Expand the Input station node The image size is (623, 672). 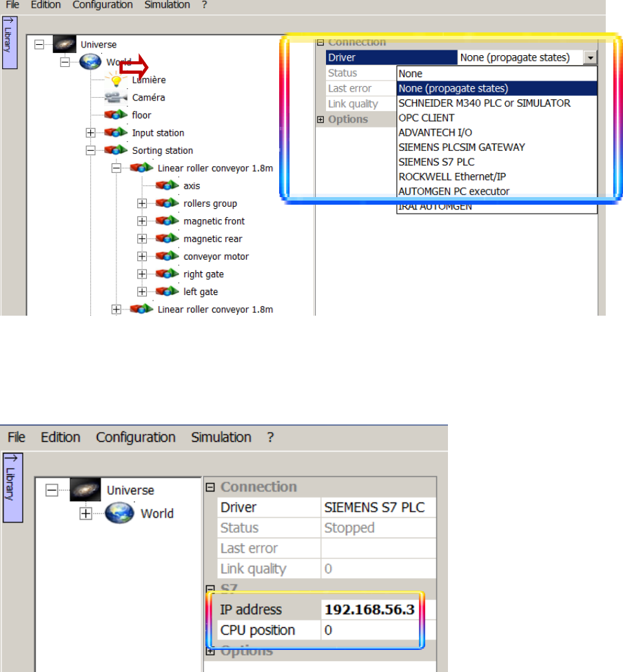point(90,133)
